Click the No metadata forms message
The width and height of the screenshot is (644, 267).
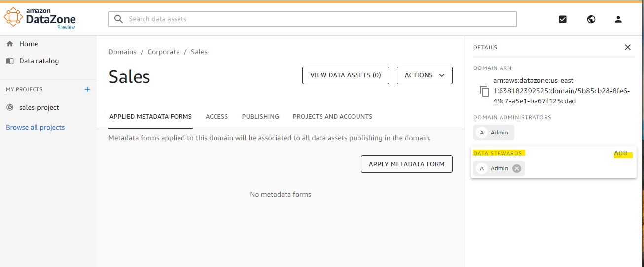click(x=281, y=194)
